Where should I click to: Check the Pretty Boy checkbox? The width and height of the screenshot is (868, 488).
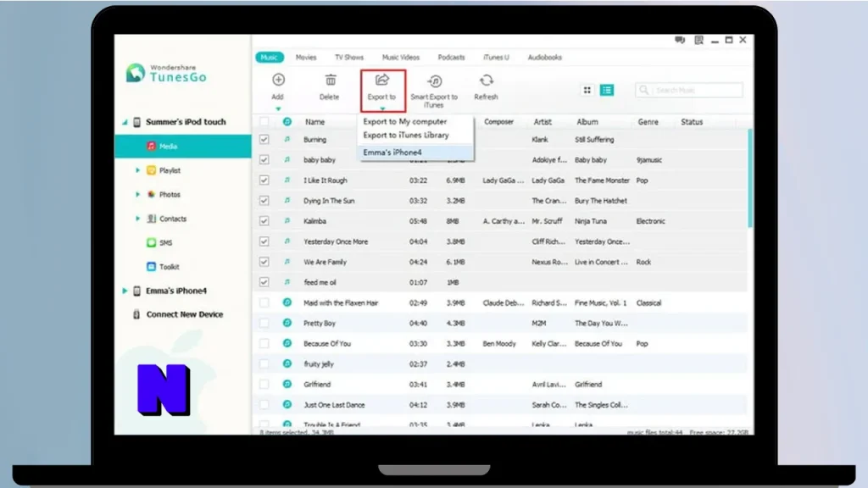264,323
